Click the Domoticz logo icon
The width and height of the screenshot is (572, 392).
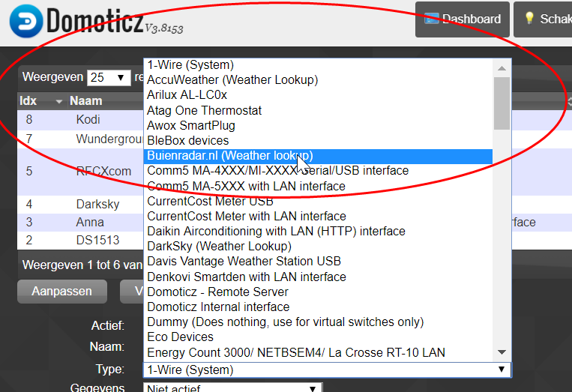tap(26, 21)
